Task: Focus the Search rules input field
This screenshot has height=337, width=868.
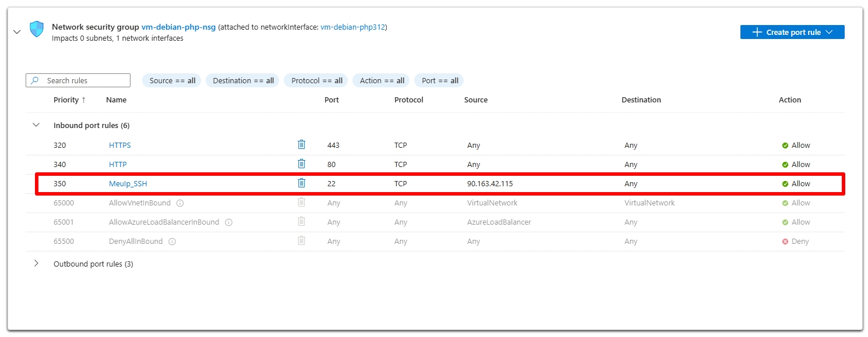Action: click(x=78, y=80)
